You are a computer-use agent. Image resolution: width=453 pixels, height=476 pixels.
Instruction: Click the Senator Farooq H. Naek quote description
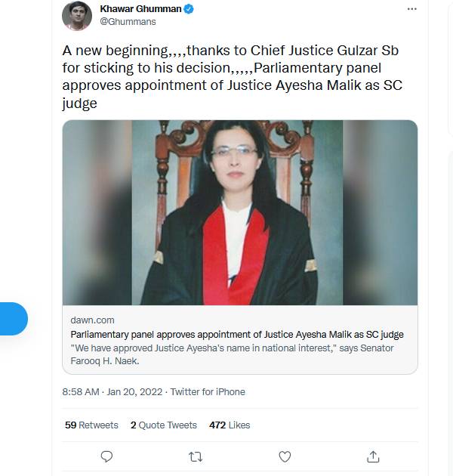232,354
